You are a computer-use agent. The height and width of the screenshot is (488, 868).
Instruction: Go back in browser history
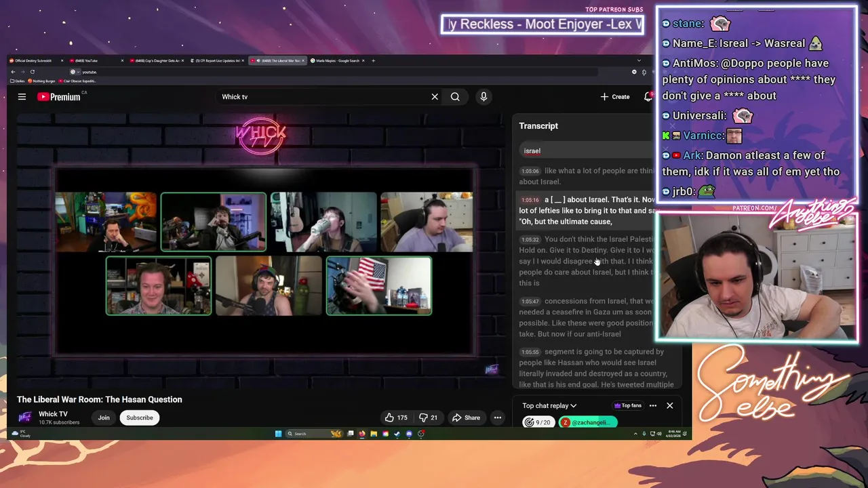pos(13,72)
